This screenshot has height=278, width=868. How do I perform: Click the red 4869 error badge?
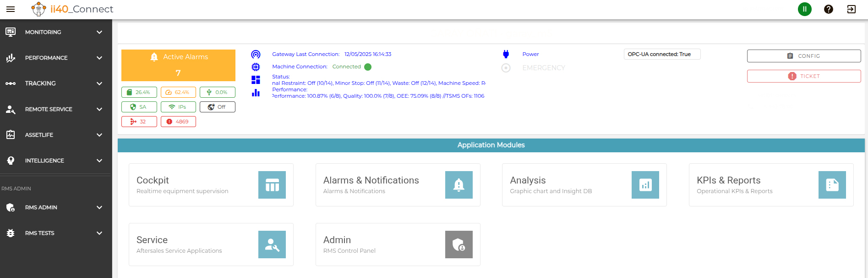click(x=178, y=122)
